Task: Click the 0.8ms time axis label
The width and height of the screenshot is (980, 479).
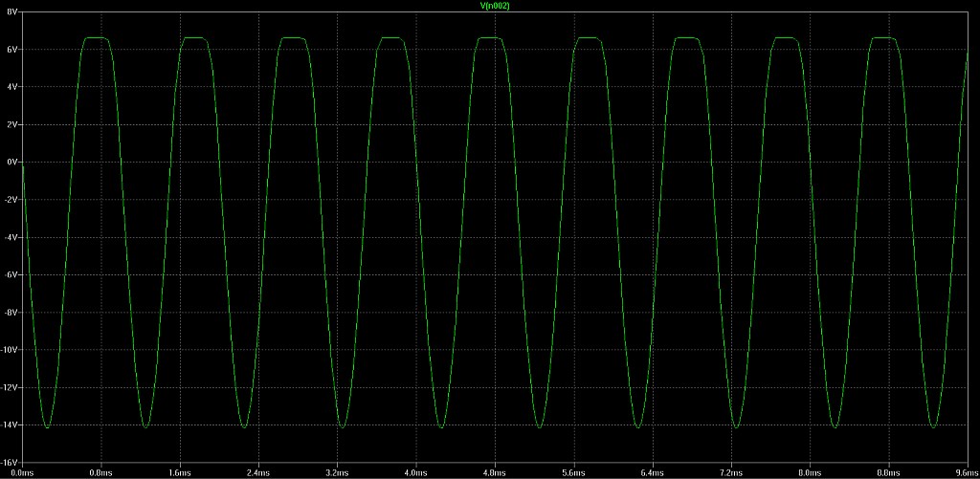Action: [x=101, y=473]
